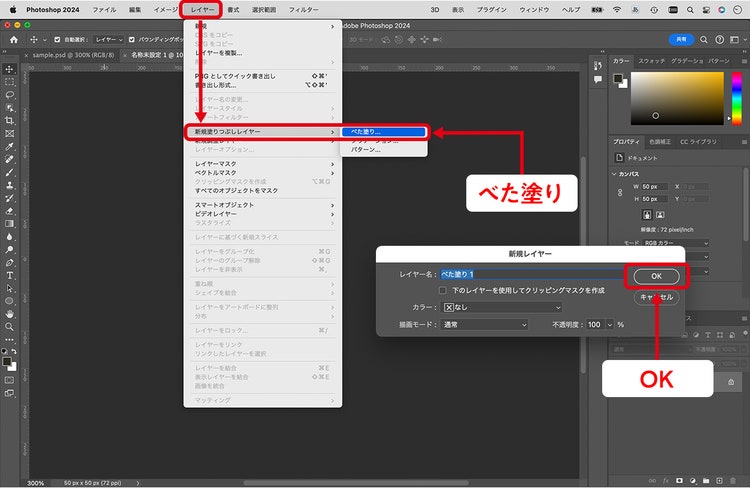
Task: Select the Brush tool
Action: coord(9,172)
